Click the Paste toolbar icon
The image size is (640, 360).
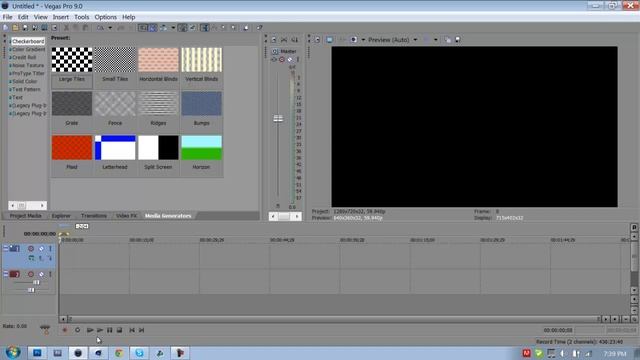tap(85, 28)
